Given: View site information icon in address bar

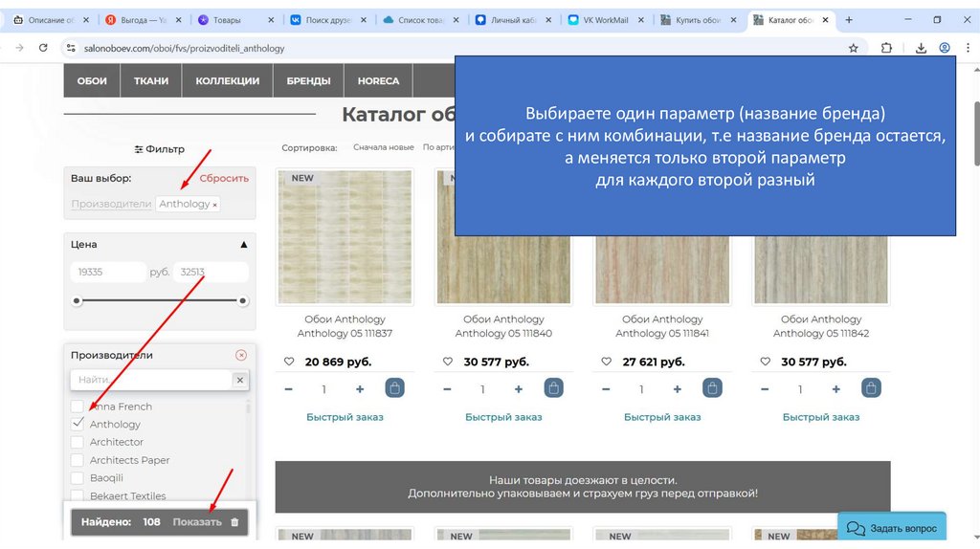Looking at the screenshot, I should (x=71, y=48).
